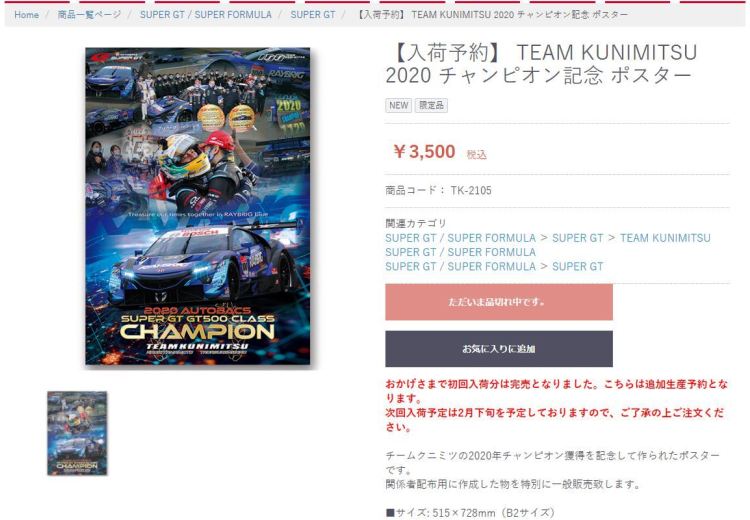Click the 限定品 tag badge
The height and width of the screenshot is (520, 750).
pos(431,105)
